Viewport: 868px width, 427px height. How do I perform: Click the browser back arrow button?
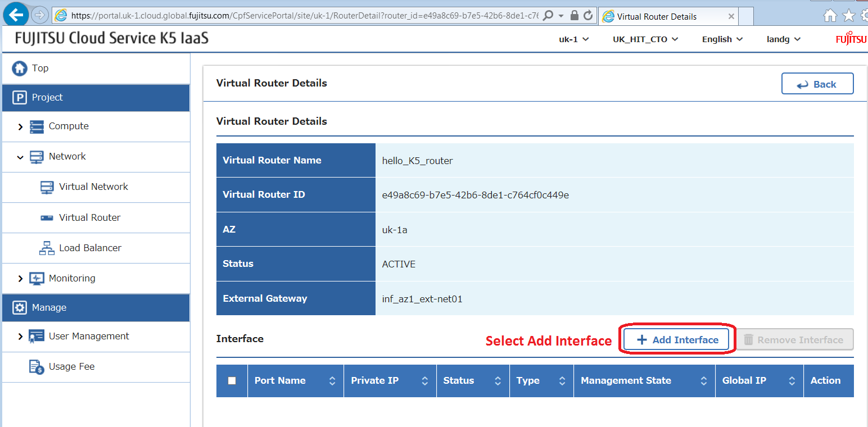[x=16, y=14]
